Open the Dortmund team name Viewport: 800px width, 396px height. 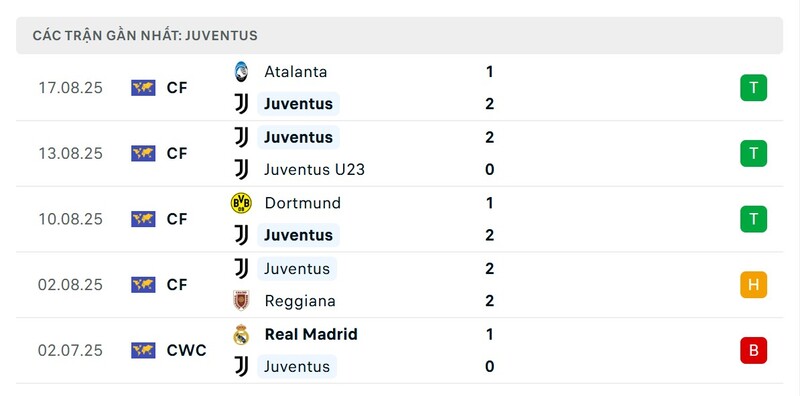coord(303,203)
